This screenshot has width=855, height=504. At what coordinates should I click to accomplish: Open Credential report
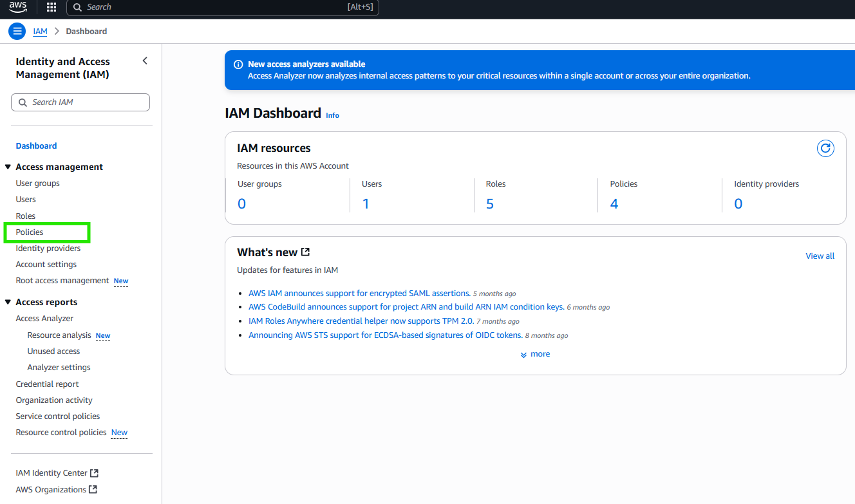[x=47, y=384]
